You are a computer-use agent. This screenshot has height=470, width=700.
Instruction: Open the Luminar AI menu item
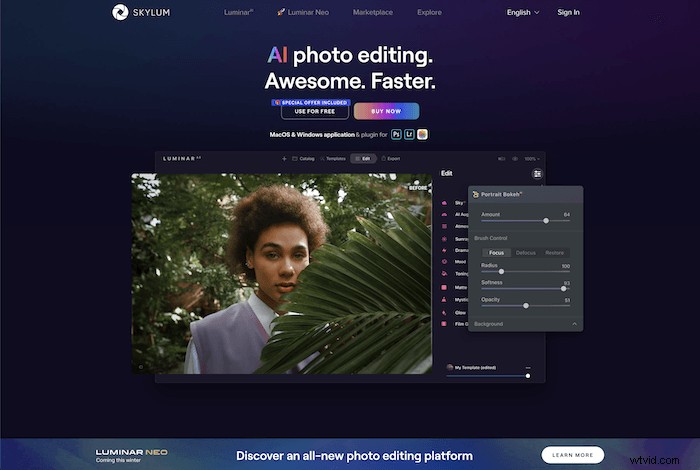pyautogui.click(x=238, y=12)
